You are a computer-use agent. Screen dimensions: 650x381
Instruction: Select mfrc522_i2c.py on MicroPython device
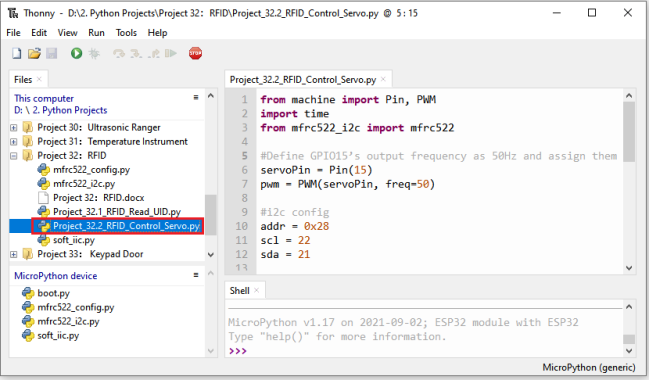pyautogui.click(x=68, y=322)
